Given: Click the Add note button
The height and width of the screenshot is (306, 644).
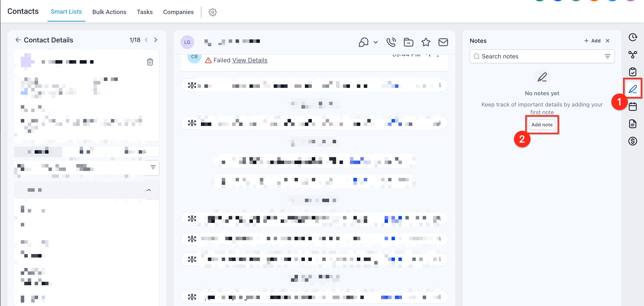Looking at the screenshot, I should click(x=542, y=125).
